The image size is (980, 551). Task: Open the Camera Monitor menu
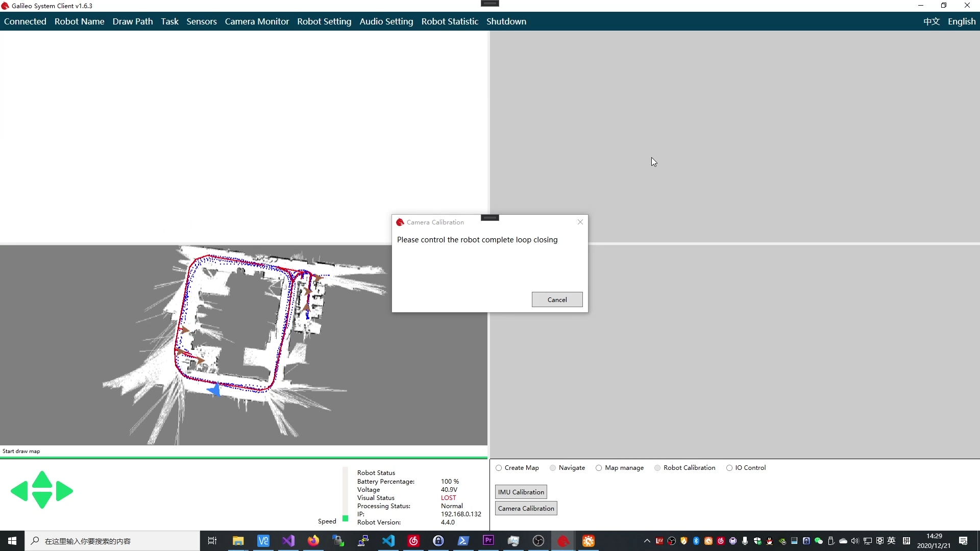[257, 21]
